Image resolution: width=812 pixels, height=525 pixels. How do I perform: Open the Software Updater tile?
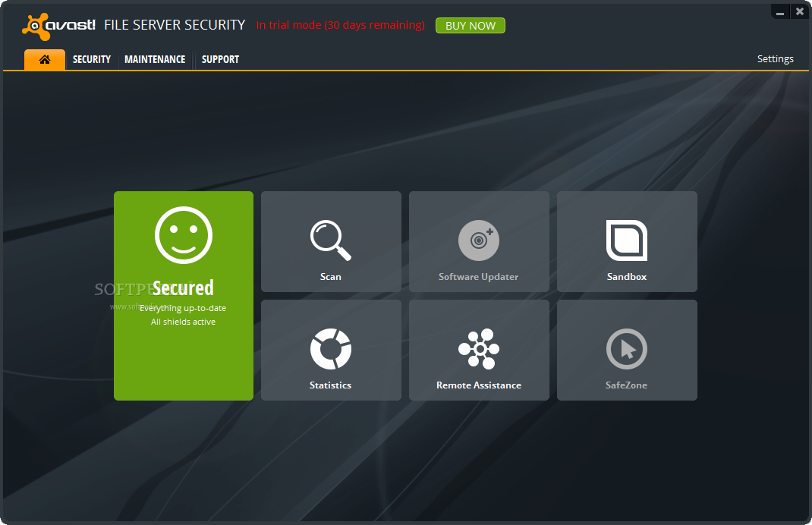coord(479,241)
